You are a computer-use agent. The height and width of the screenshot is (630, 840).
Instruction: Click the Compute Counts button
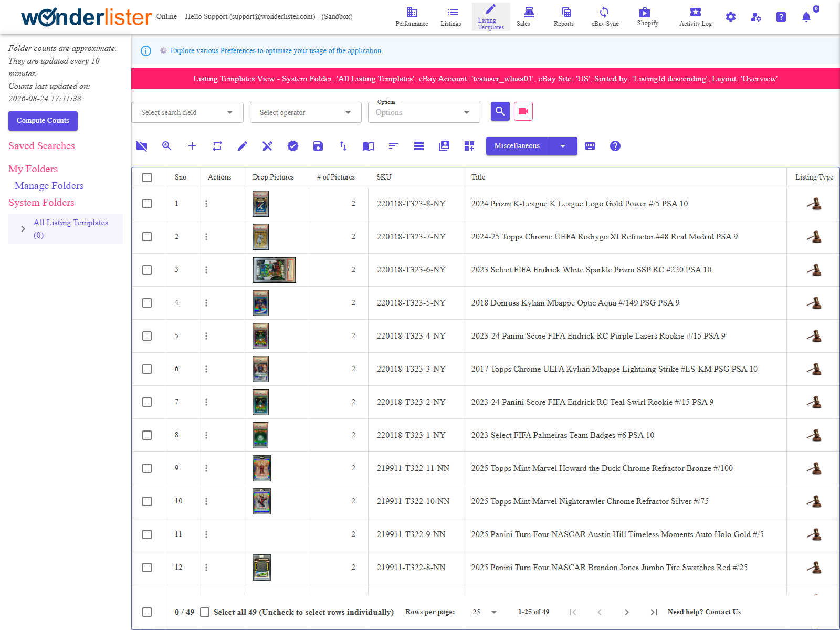(x=43, y=121)
